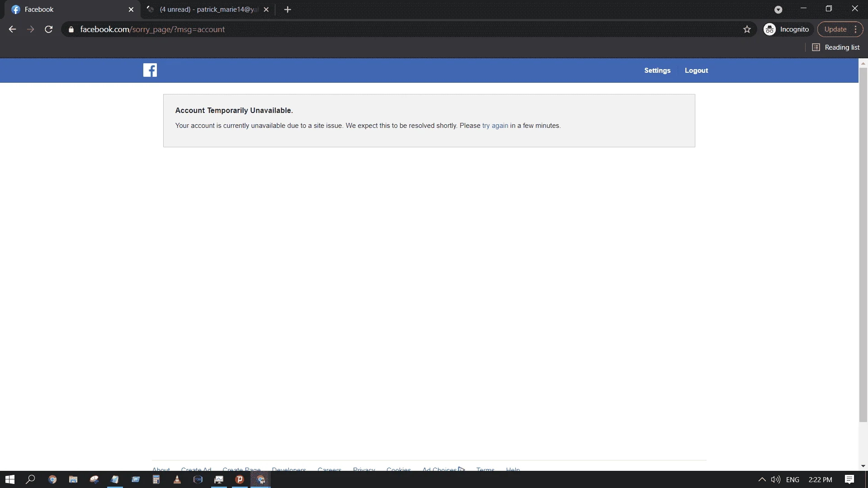The width and height of the screenshot is (868, 488).
Task: Click the address bar URL
Action: (x=152, y=29)
